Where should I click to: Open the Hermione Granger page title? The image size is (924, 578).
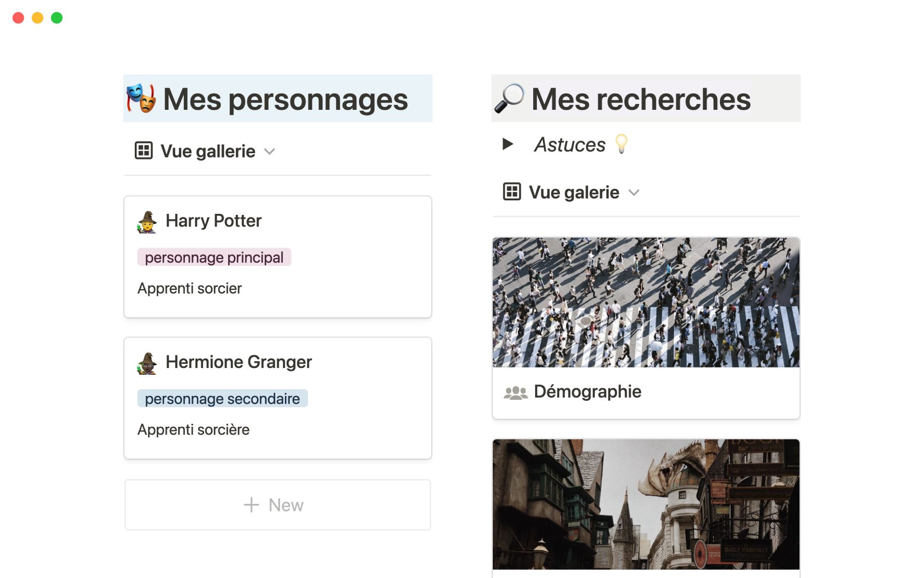[239, 362]
